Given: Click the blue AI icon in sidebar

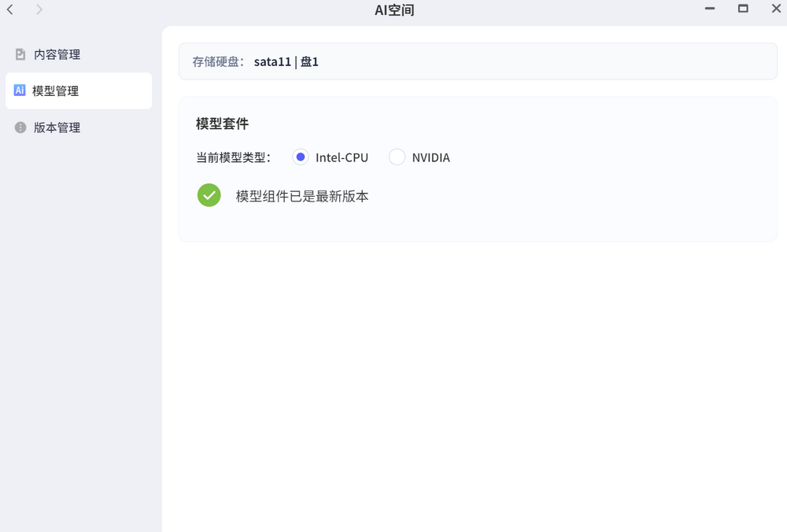Looking at the screenshot, I should click(20, 91).
